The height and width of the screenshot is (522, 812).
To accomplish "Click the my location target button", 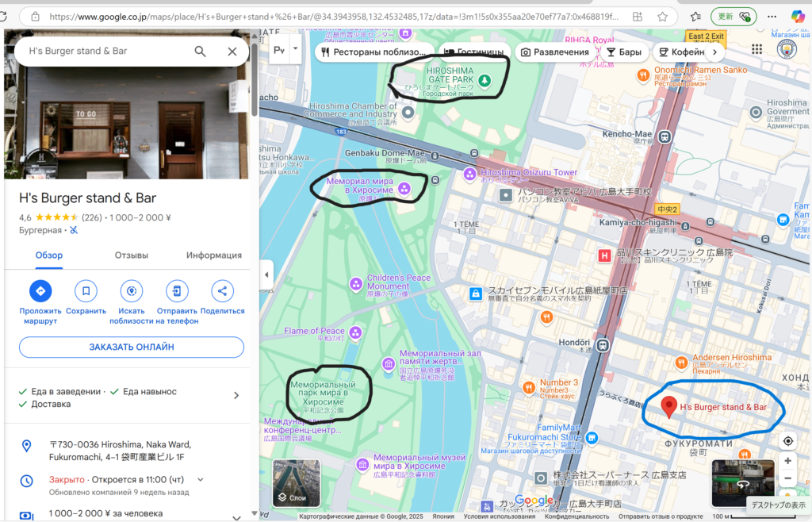I will (x=787, y=441).
